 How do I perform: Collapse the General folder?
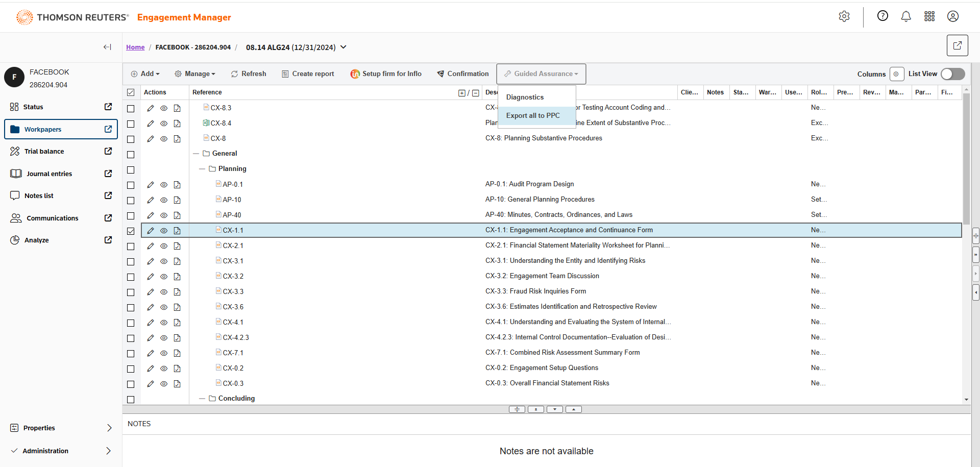click(x=196, y=154)
